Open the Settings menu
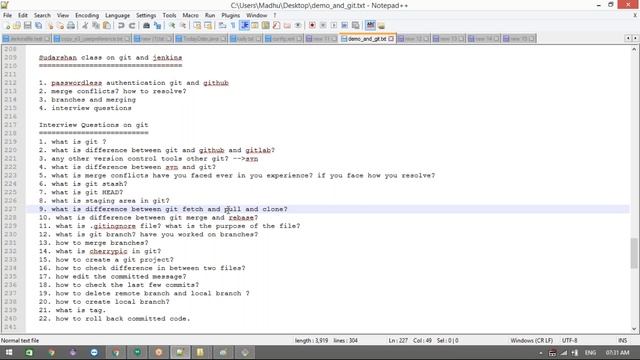The width and height of the screenshot is (640, 360). click(x=146, y=15)
